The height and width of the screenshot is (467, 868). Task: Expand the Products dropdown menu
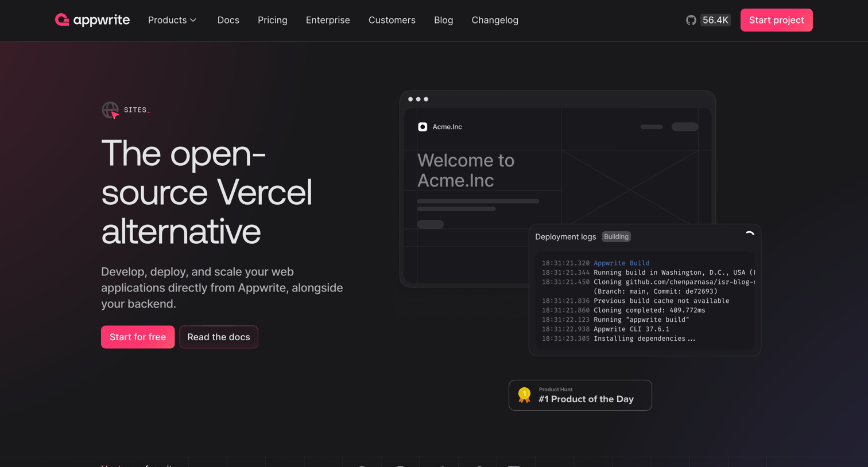click(x=172, y=20)
